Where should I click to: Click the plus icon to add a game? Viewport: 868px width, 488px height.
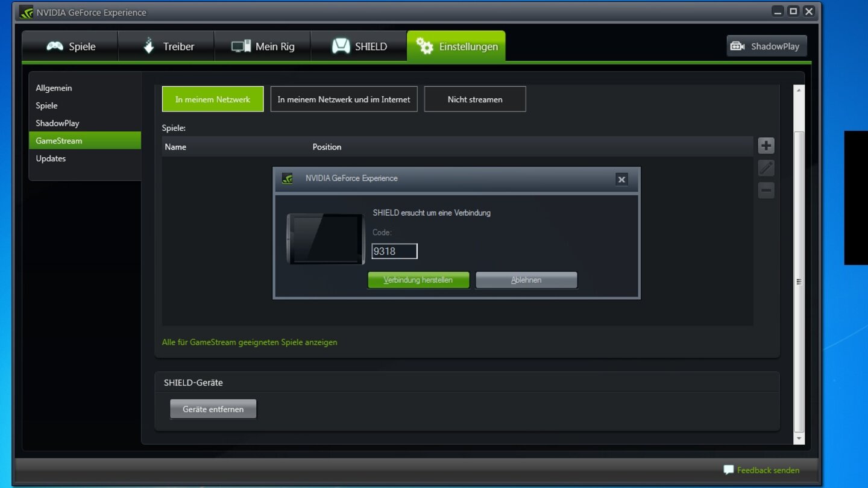[766, 145]
